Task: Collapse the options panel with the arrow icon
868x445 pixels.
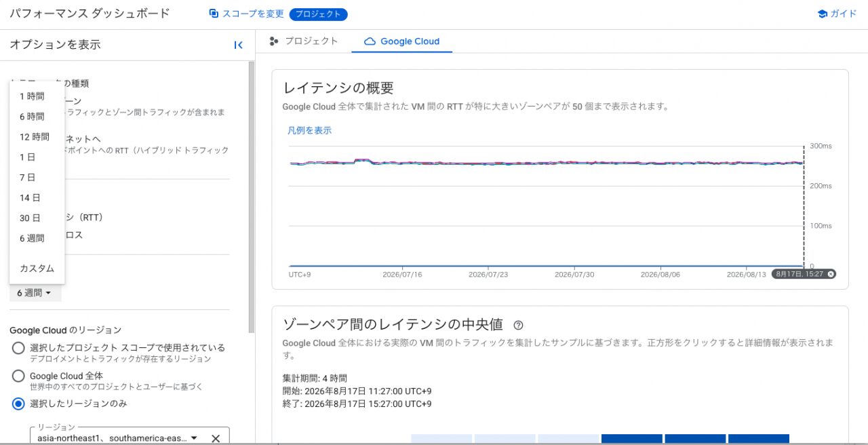Action: (238, 45)
